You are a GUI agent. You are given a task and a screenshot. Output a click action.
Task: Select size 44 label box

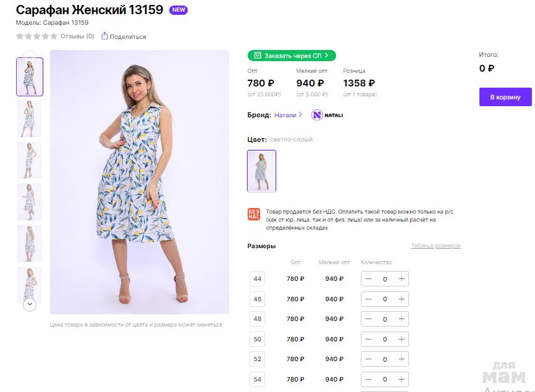click(x=258, y=279)
